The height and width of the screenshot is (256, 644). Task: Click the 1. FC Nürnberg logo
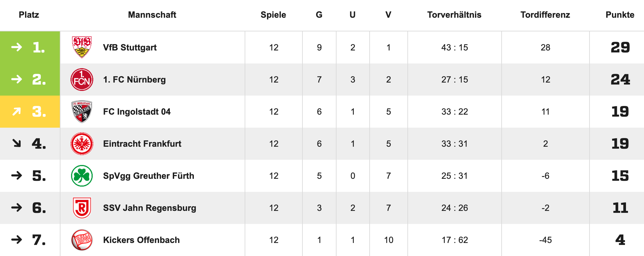(82, 80)
